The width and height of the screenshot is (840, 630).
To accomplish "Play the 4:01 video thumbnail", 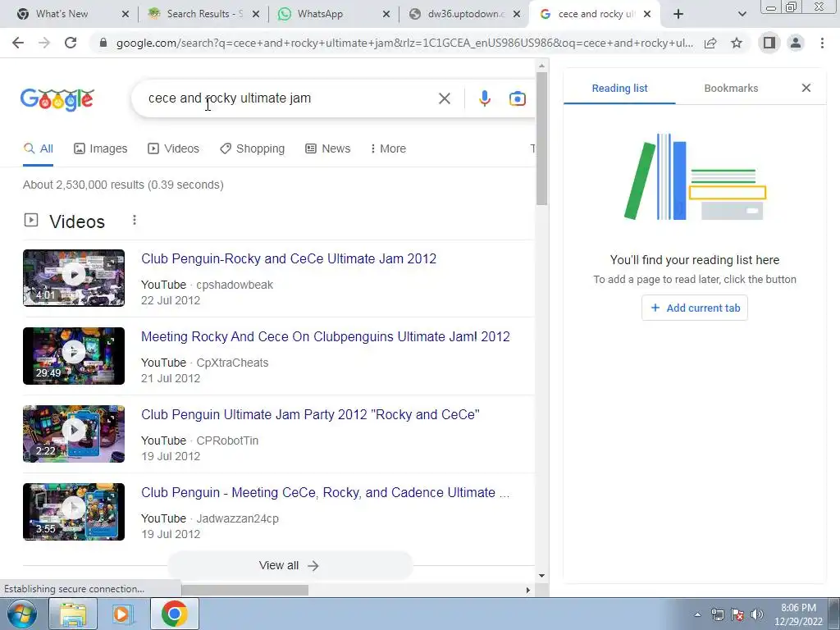I will pyautogui.click(x=74, y=278).
